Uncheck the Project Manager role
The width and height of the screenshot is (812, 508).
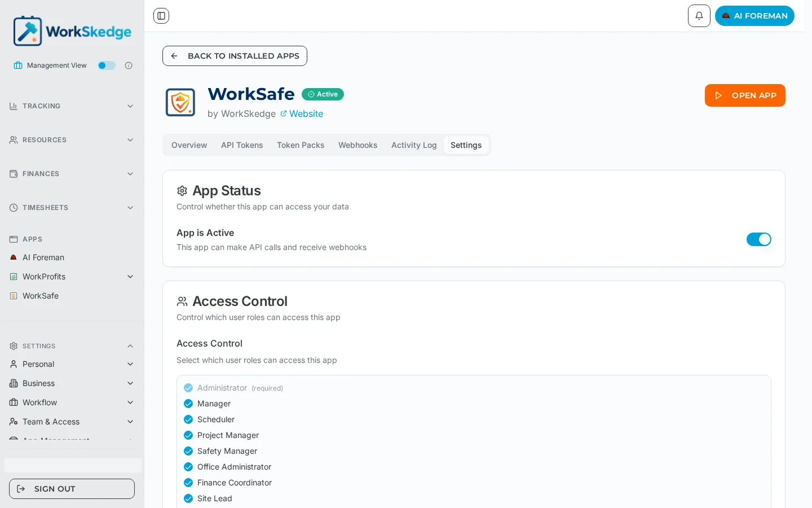[188, 435]
